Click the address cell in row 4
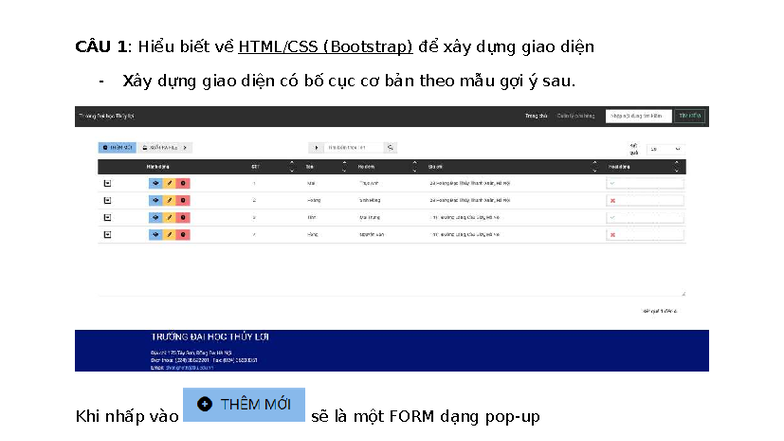784x441 pixels. [x=464, y=234]
